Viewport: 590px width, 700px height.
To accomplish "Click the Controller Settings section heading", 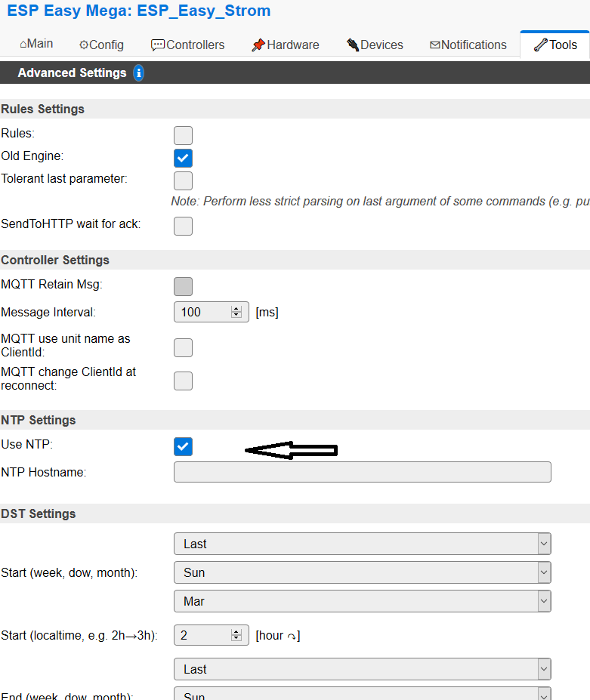I will pyautogui.click(x=55, y=260).
